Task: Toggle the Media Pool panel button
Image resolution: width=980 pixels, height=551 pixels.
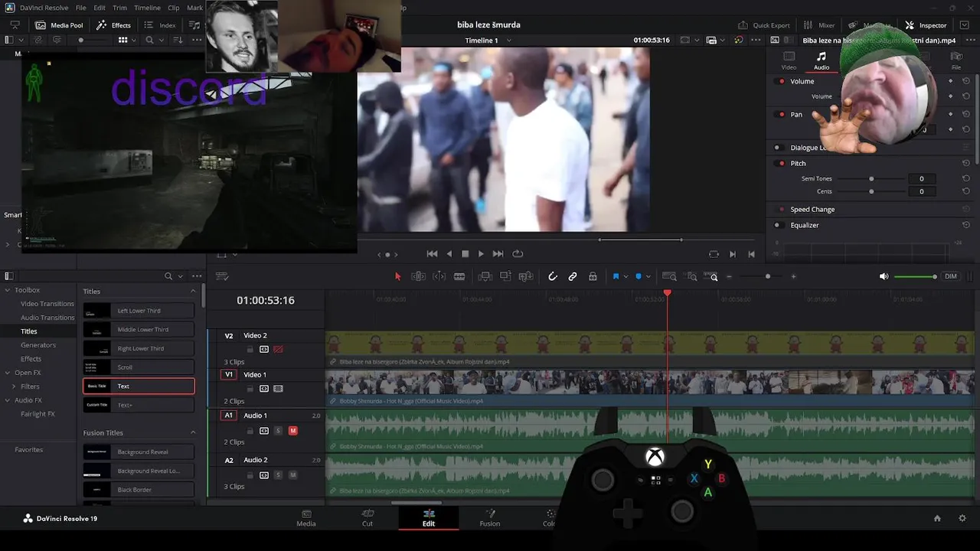Action: [58, 25]
